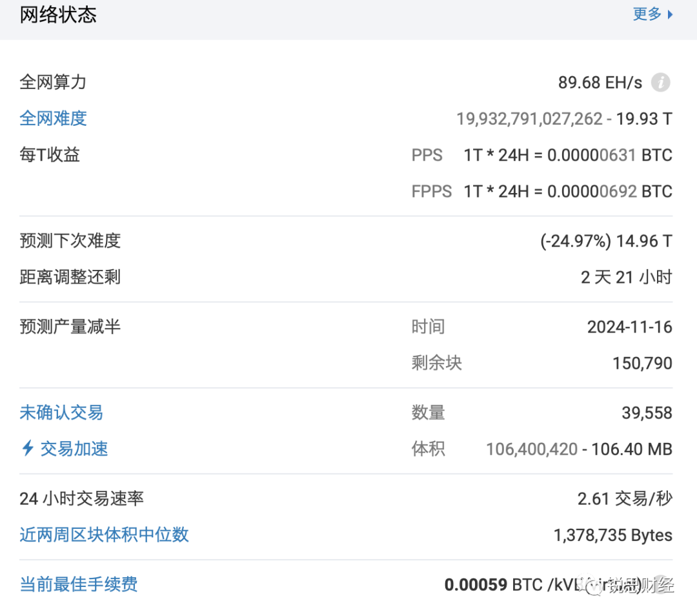The height and width of the screenshot is (616, 697).
Task: Click the 时间 label
Action: pyautogui.click(x=428, y=327)
